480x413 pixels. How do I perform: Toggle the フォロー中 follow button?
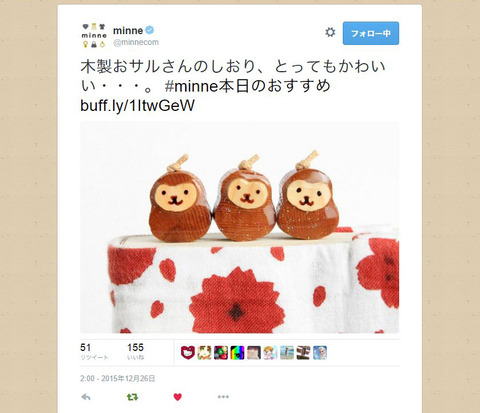click(x=371, y=33)
